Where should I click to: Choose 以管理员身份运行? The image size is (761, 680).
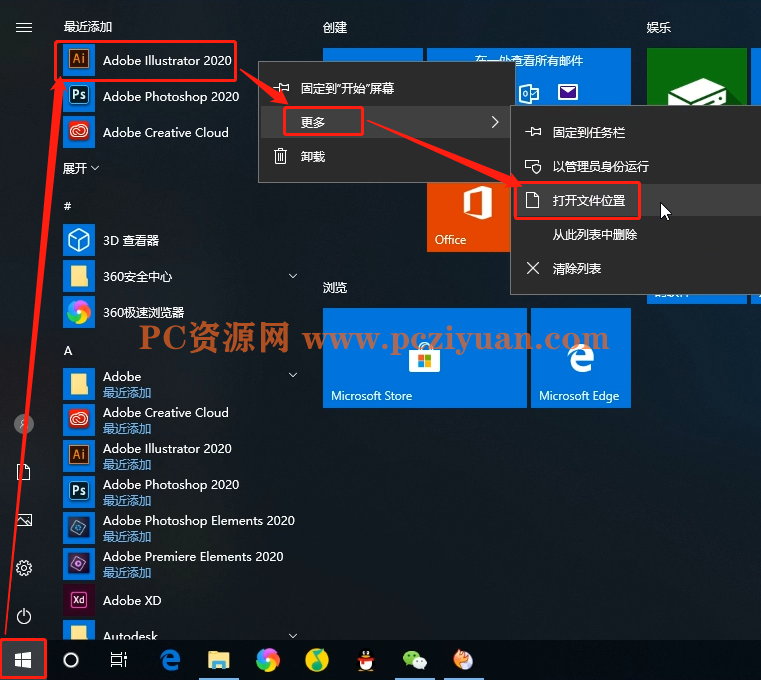637,166
